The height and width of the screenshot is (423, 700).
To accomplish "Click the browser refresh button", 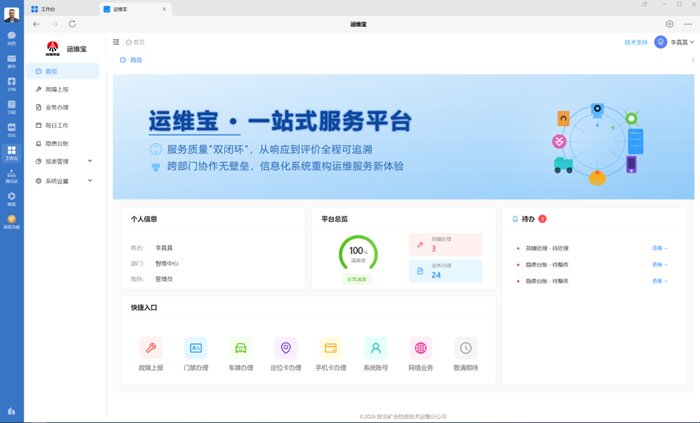I will point(72,24).
